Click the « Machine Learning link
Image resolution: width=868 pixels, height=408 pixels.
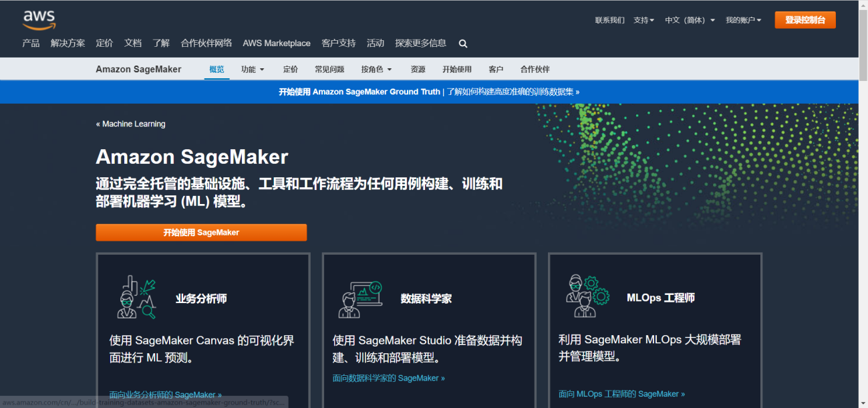(x=130, y=124)
